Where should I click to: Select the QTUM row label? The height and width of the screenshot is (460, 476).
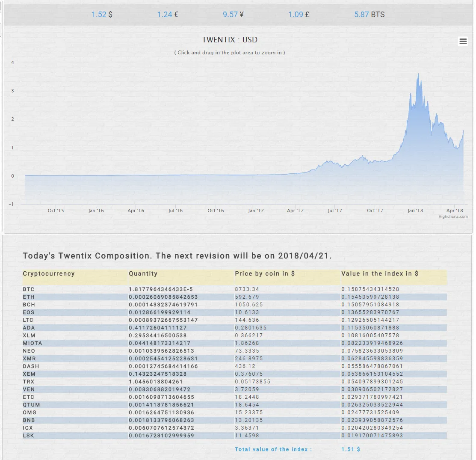tap(31, 404)
